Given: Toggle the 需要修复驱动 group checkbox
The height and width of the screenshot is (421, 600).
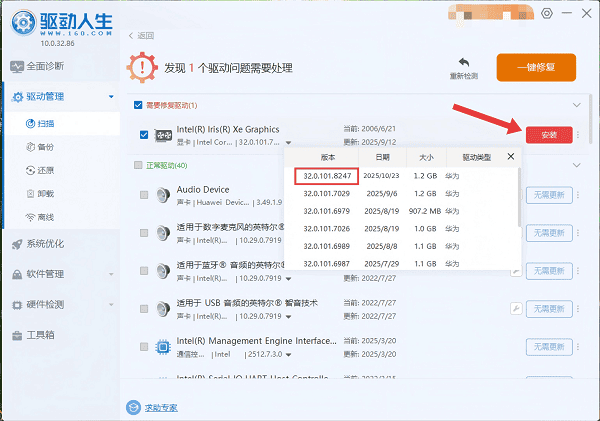Looking at the screenshot, I should (x=138, y=105).
